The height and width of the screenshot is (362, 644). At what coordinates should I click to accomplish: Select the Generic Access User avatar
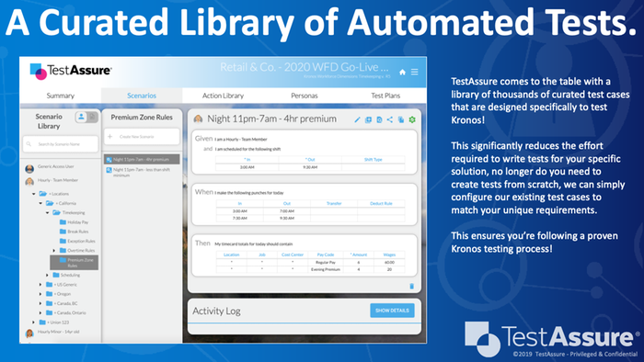tap(29, 168)
